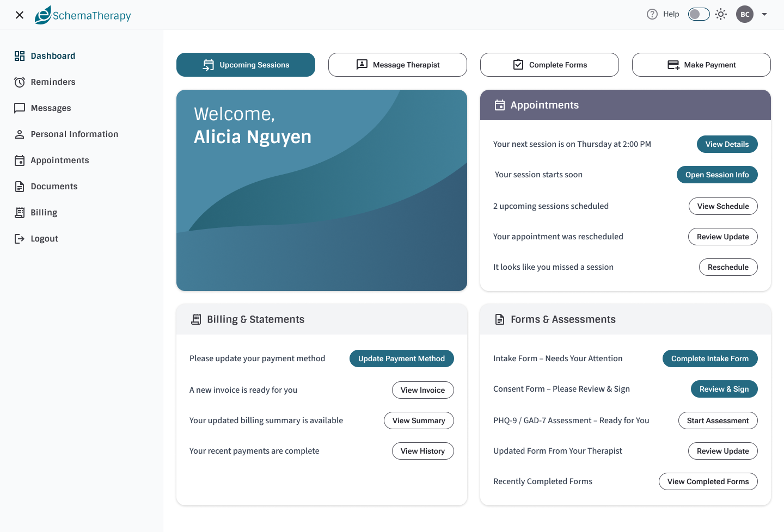Viewport: 784px width, 532px height.
Task: Select Logout in the sidebar
Action: pyautogui.click(x=44, y=239)
